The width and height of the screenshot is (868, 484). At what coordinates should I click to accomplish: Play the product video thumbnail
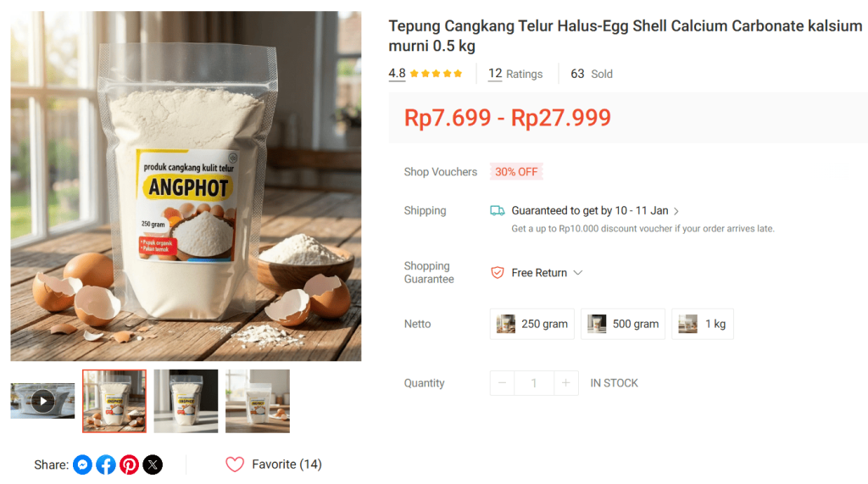42,401
